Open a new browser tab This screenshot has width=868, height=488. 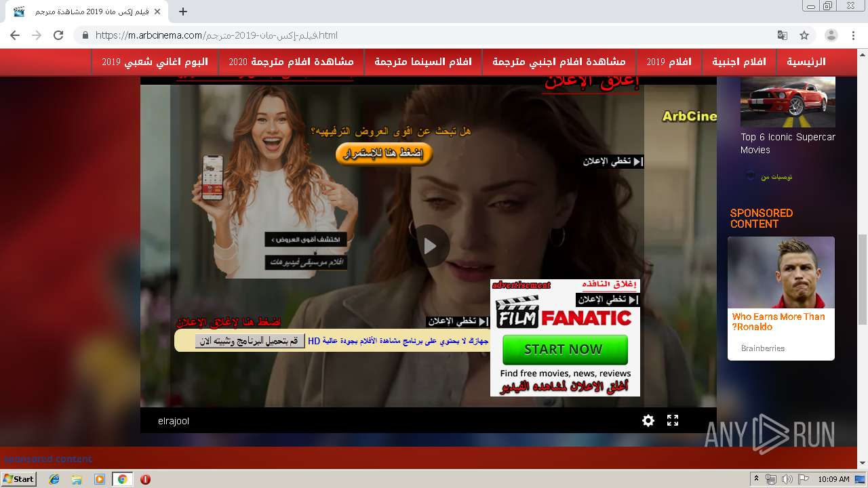coord(183,12)
